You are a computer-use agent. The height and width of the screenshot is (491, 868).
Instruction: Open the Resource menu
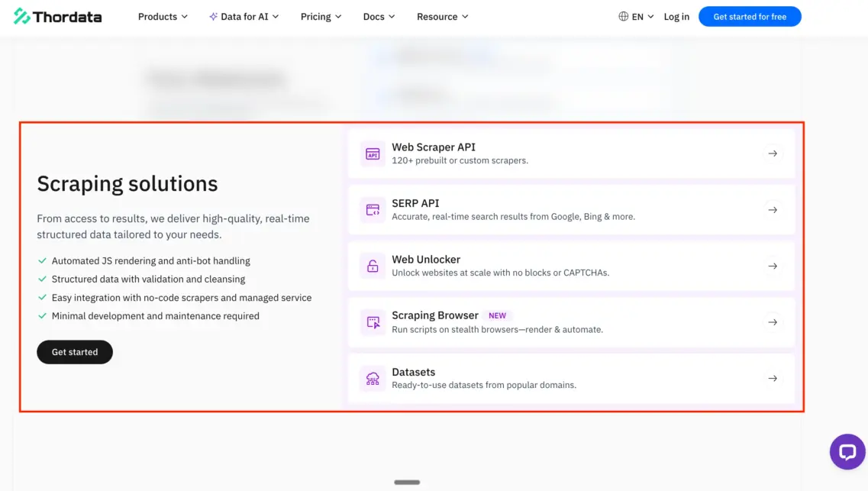(443, 17)
